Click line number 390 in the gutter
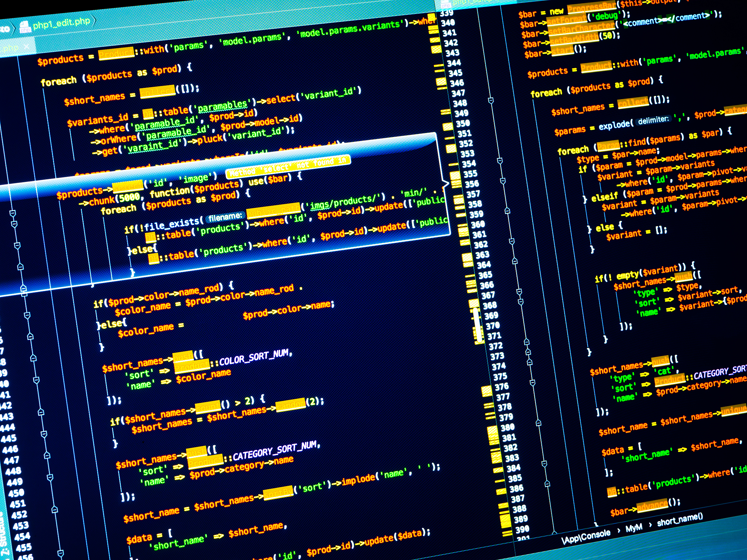This screenshot has width=747, height=560. coord(522,529)
